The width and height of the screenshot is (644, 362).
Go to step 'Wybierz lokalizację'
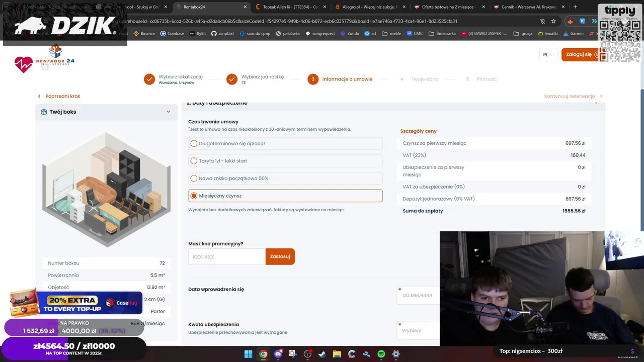click(x=173, y=79)
